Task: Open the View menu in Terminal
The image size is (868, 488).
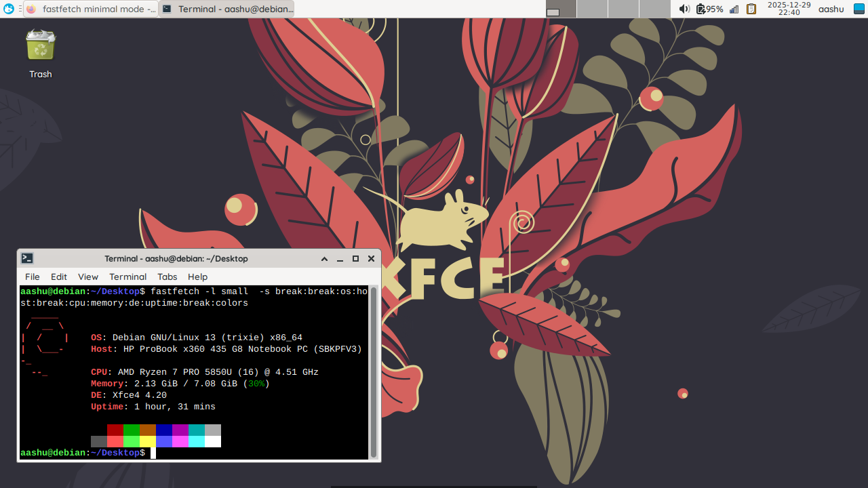Action: point(88,277)
